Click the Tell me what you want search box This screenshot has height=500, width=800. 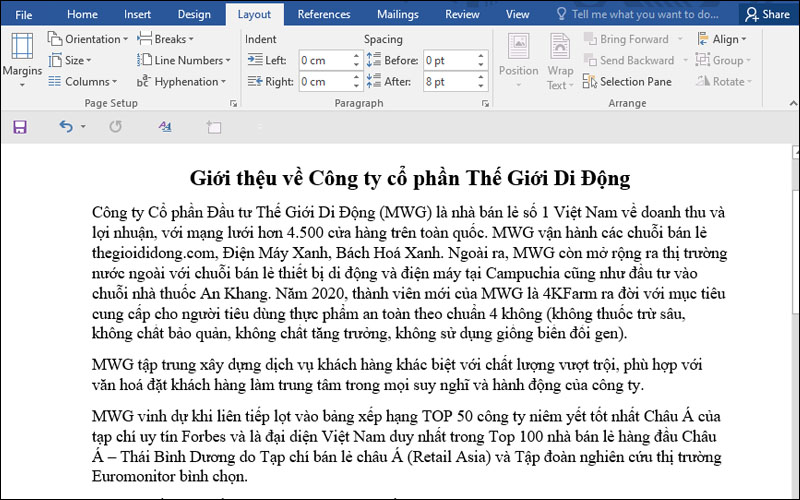click(x=638, y=14)
